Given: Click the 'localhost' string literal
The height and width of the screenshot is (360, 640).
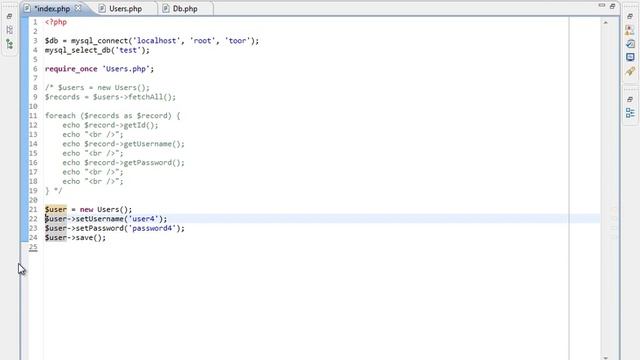Looking at the screenshot, I should click(156, 41).
